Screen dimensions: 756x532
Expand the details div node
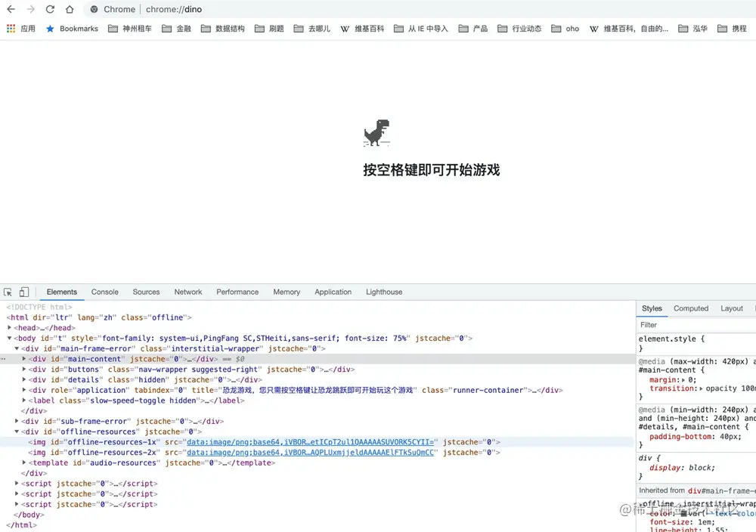tap(24, 379)
